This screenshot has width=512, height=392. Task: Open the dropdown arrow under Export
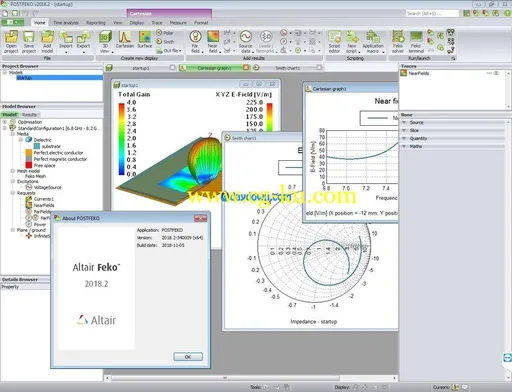[83, 52]
